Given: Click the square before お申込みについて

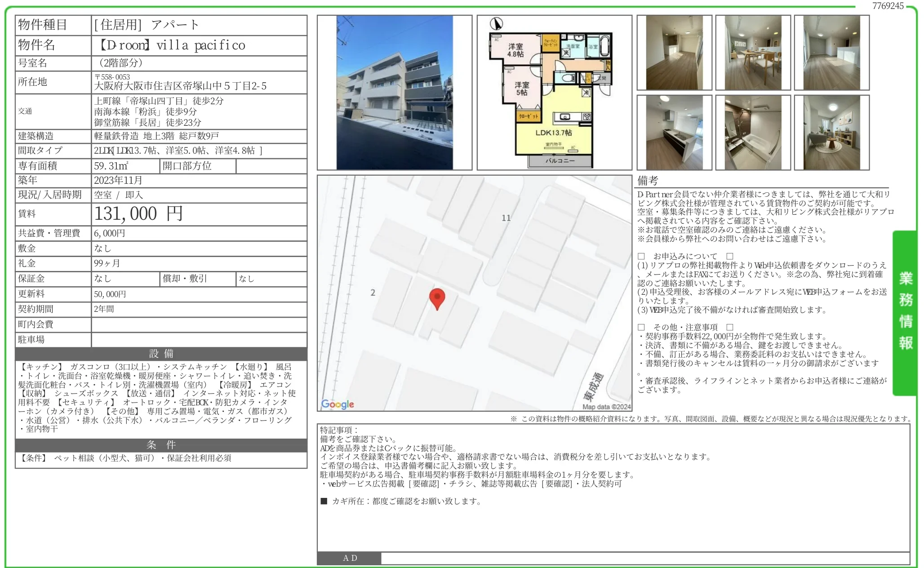Looking at the screenshot, I should pyautogui.click(x=641, y=256).
